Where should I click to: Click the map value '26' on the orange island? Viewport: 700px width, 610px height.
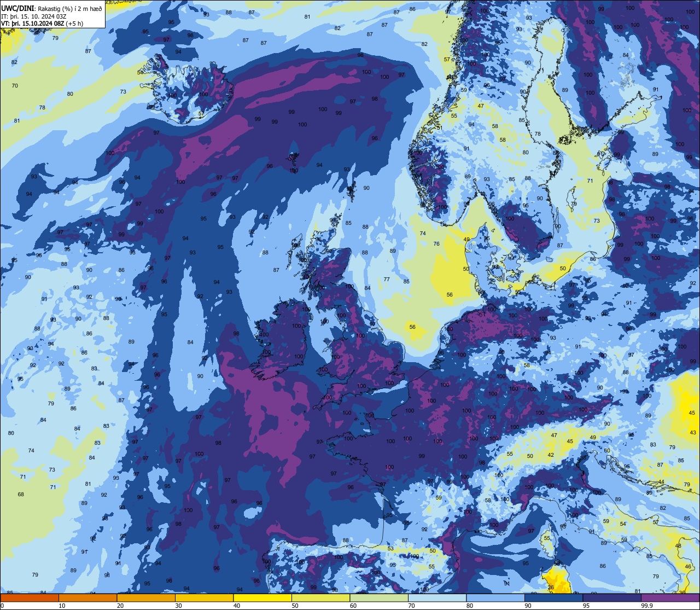click(551, 588)
